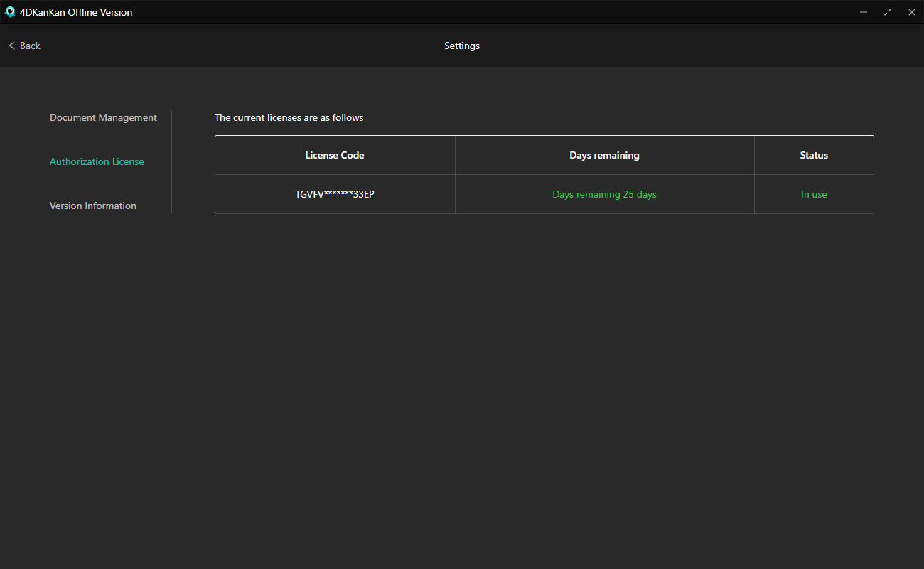Maximize the window with the expand icon
This screenshot has height=569, width=924.
point(888,12)
